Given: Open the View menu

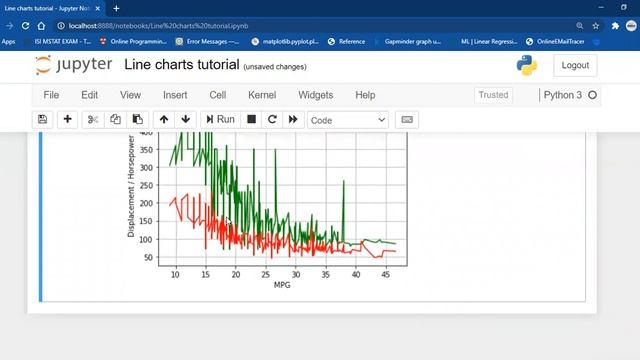Looking at the screenshot, I should coord(130,95).
